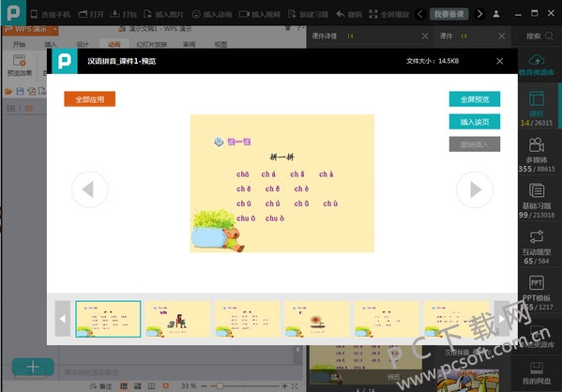Open 视图 ribbon tab in WPS

[x=220, y=44]
